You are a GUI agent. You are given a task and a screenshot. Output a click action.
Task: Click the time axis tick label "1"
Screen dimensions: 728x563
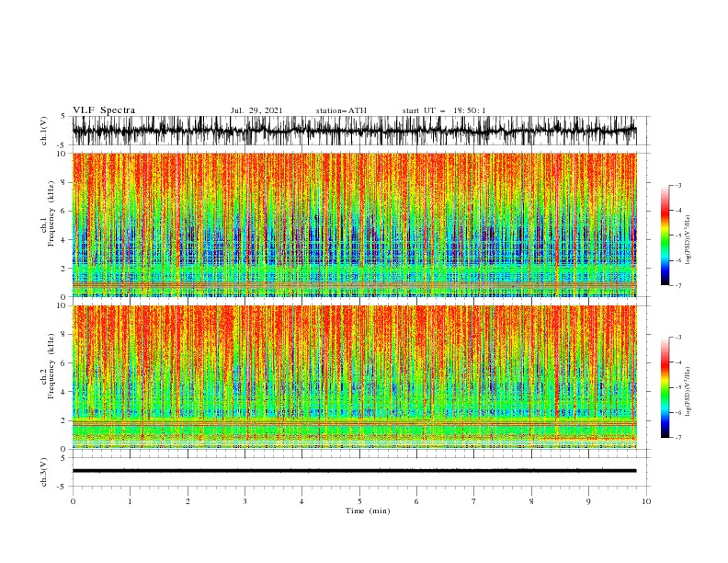[x=130, y=501]
